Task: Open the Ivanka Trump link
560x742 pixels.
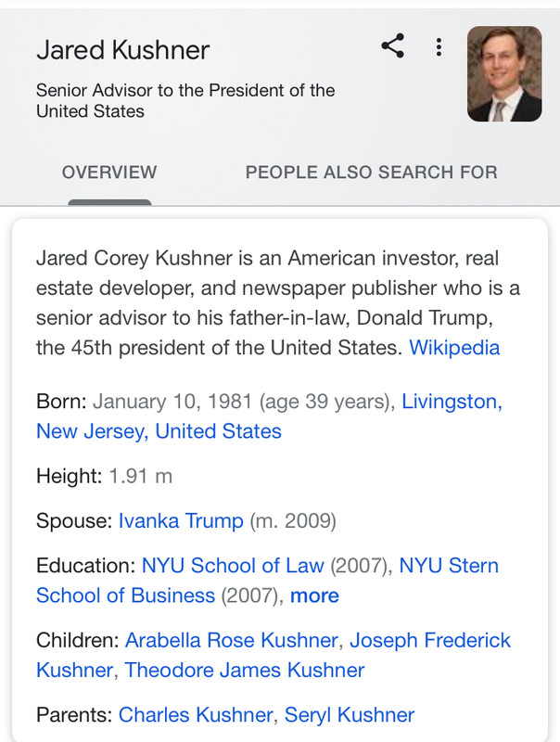Action: point(181,520)
